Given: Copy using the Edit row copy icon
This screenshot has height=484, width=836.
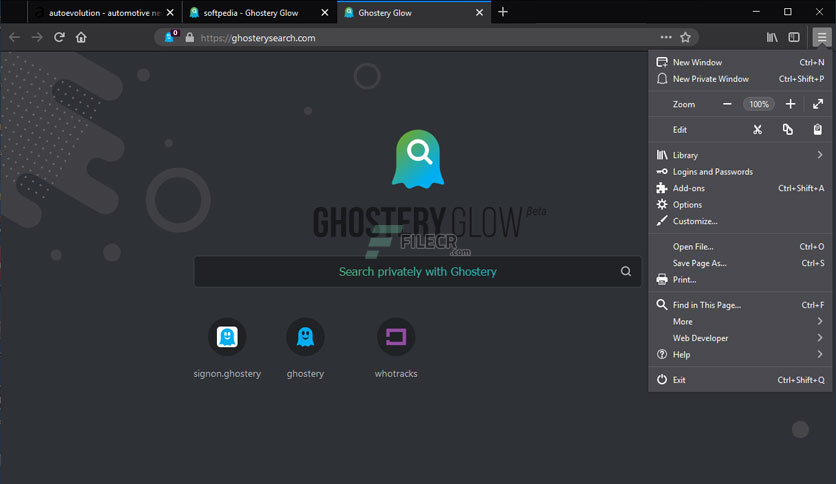Looking at the screenshot, I should point(787,130).
